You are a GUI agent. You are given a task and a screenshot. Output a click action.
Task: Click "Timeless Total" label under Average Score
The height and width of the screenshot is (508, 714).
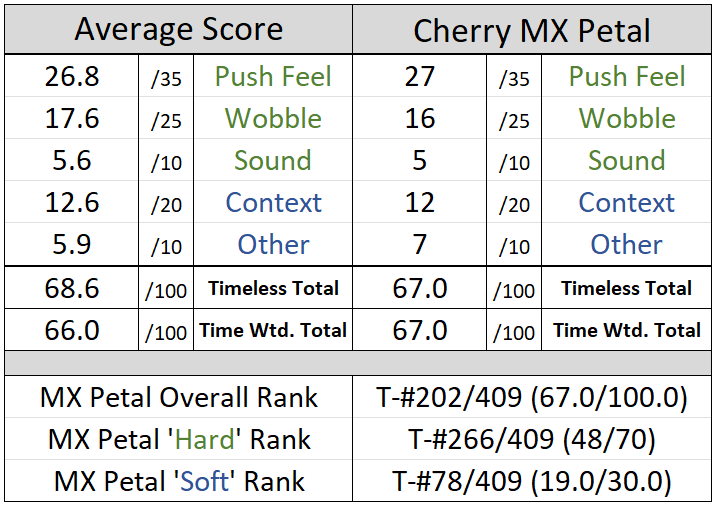(273, 288)
